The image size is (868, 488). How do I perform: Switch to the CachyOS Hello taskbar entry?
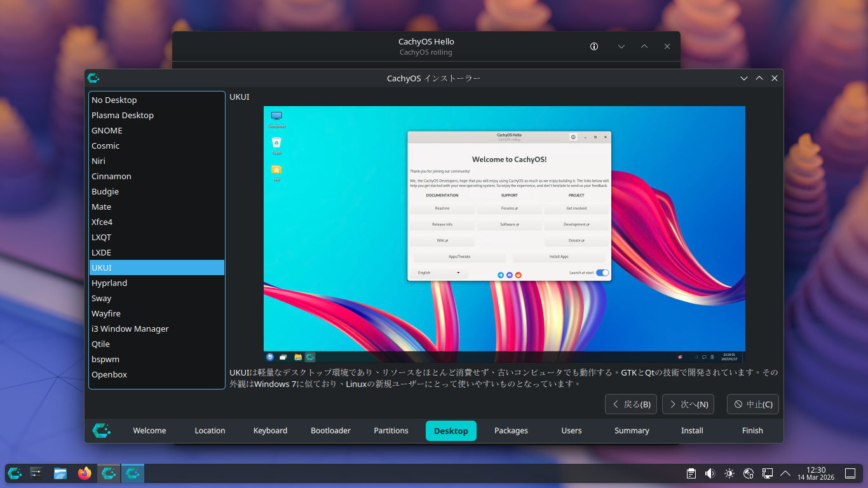click(109, 473)
